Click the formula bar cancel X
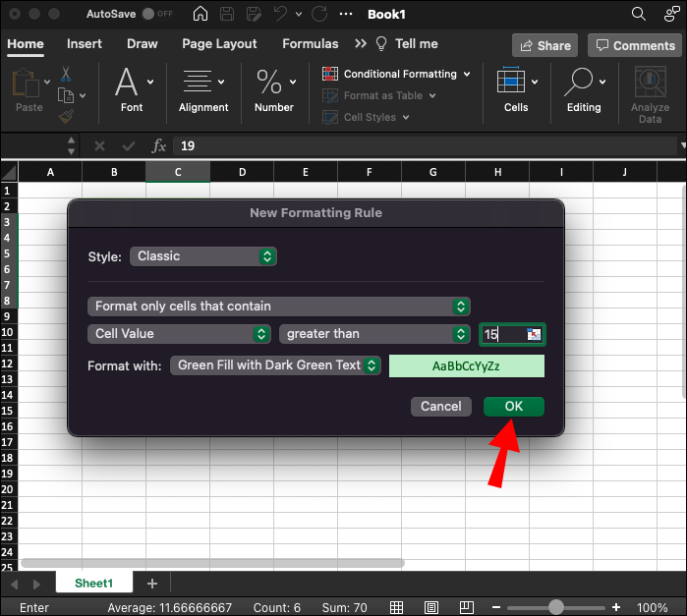The height and width of the screenshot is (616, 687). (99, 145)
